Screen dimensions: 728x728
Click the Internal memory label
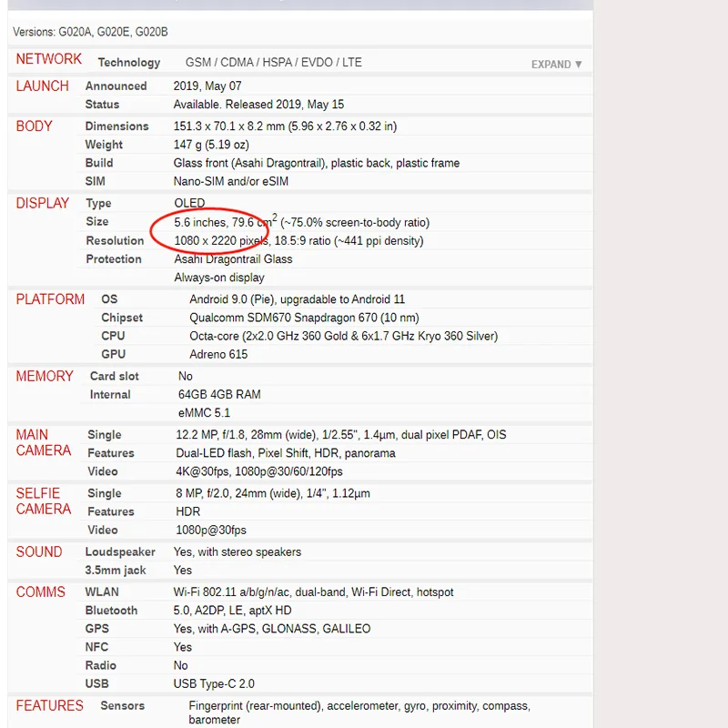pos(110,395)
